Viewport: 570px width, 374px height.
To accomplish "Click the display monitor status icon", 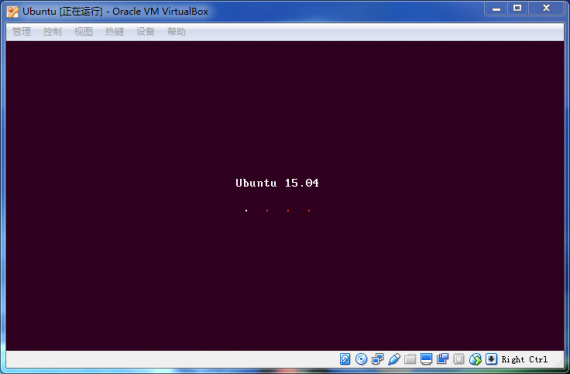I will point(426,359).
